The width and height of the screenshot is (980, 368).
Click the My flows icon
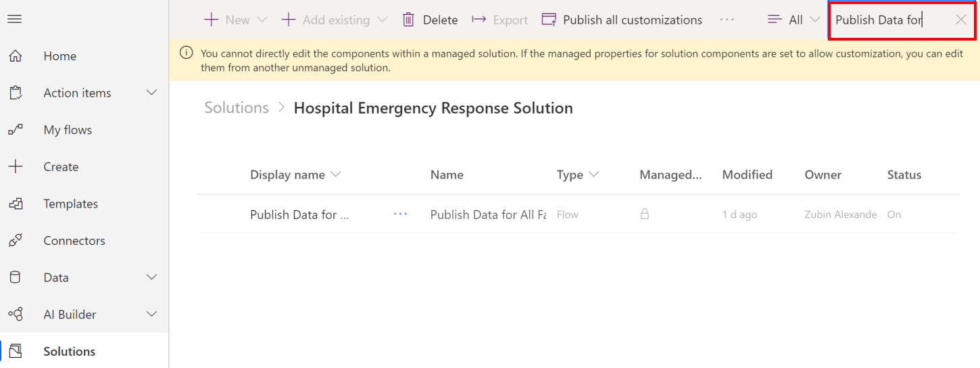pos(15,130)
